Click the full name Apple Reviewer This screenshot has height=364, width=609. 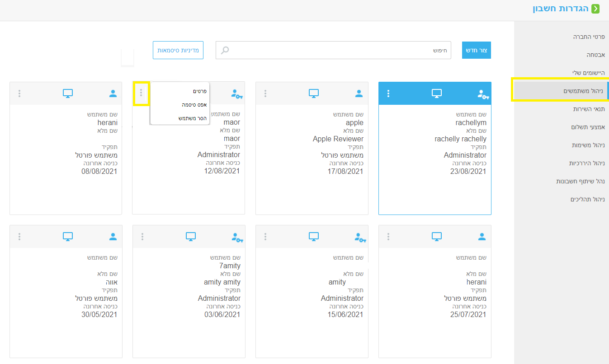point(338,139)
